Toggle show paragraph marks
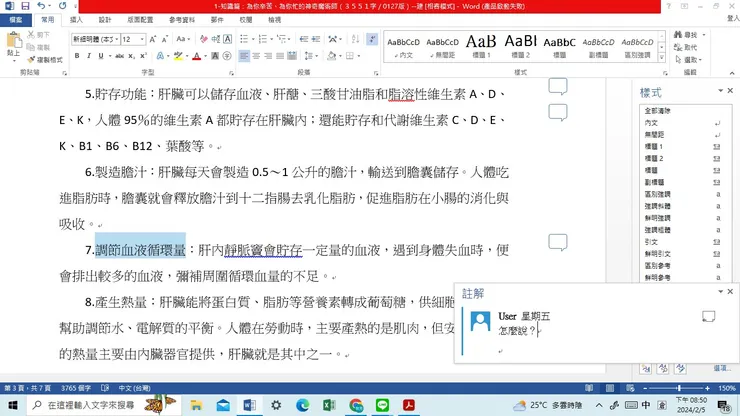This screenshot has height=416, width=740. [x=372, y=39]
